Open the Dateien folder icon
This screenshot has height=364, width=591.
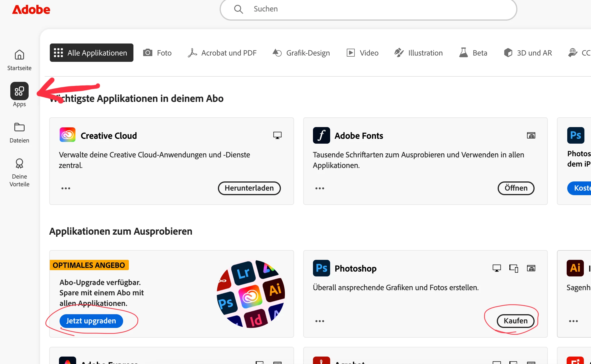(19, 127)
